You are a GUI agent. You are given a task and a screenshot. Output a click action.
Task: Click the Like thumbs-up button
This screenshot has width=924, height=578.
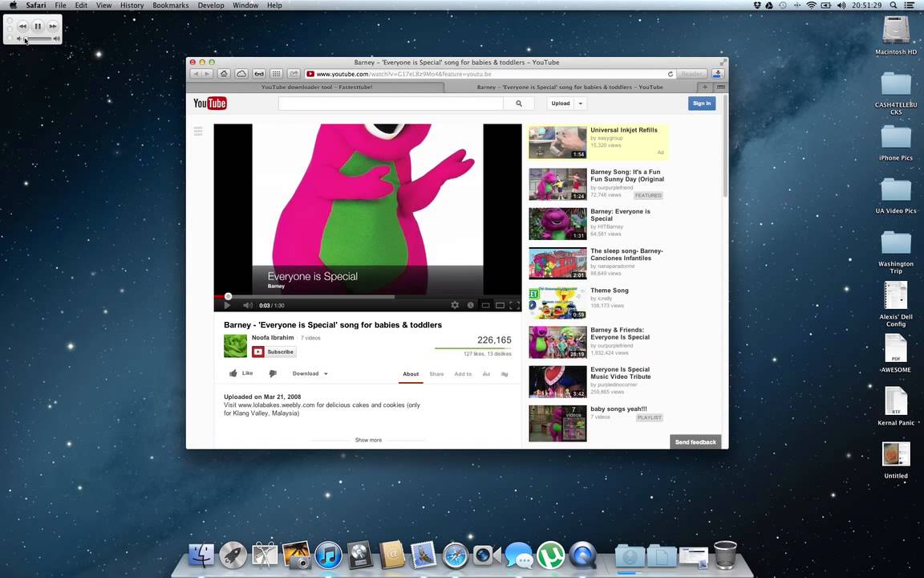pyautogui.click(x=241, y=373)
